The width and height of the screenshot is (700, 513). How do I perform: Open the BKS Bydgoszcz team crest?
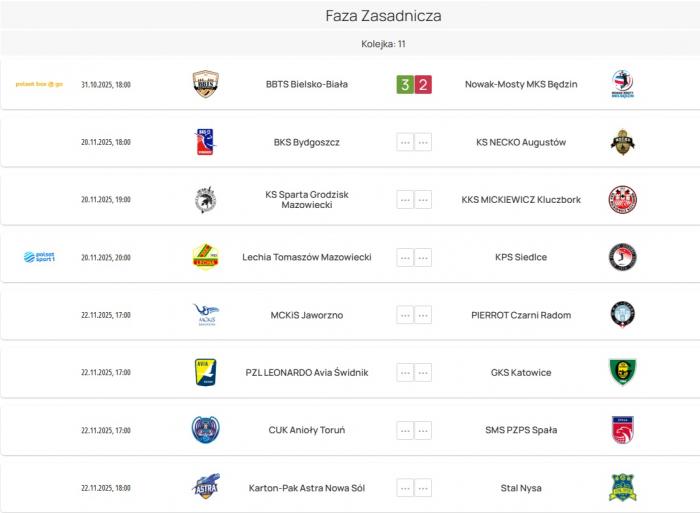[x=205, y=142]
